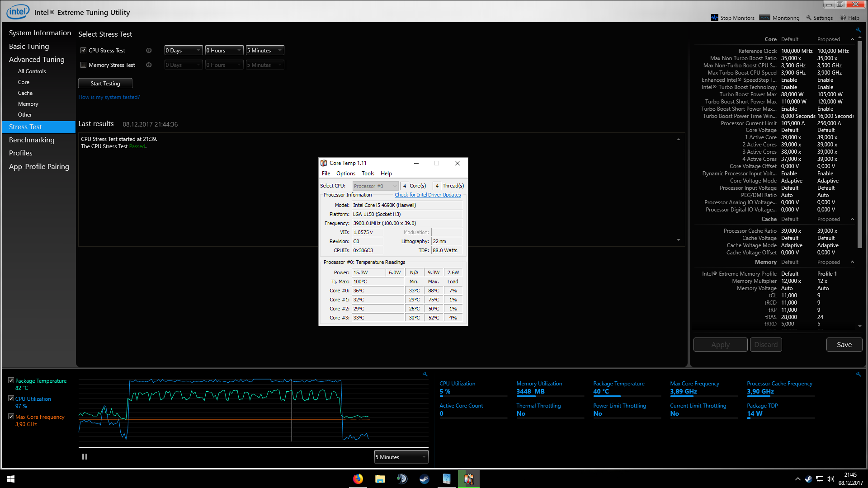Open graph time range 5 Minutes dropdown
Screen dimensions: 868x488
click(401, 457)
